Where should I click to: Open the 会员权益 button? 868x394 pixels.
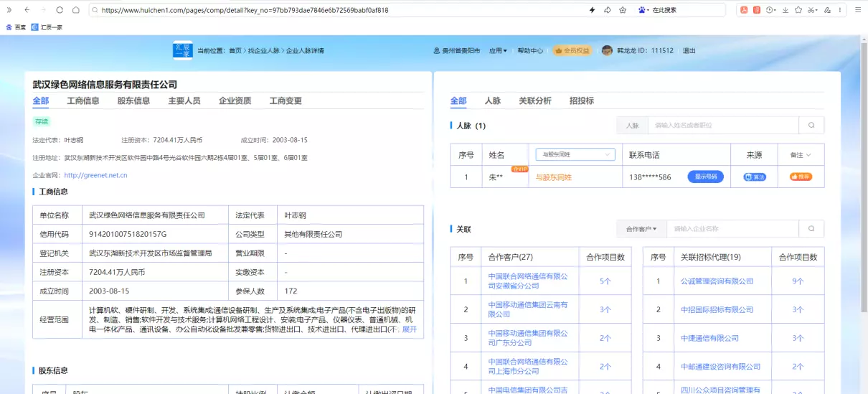(x=572, y=51)
